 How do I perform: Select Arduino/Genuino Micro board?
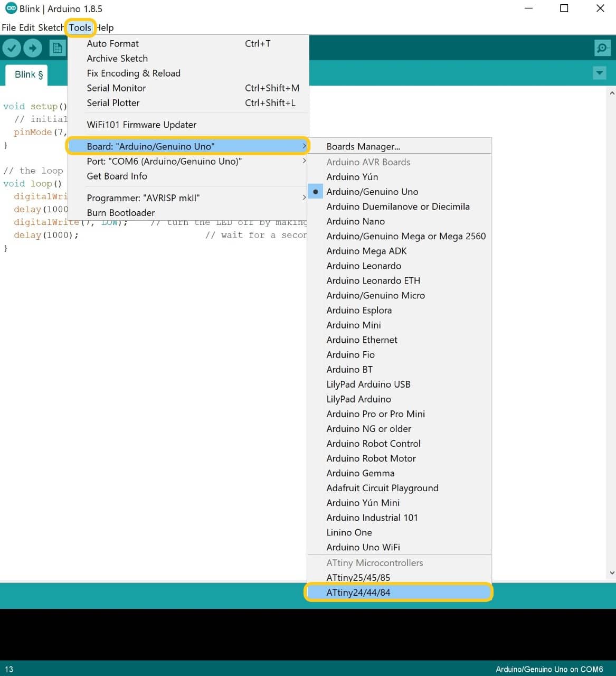[399, 295]
